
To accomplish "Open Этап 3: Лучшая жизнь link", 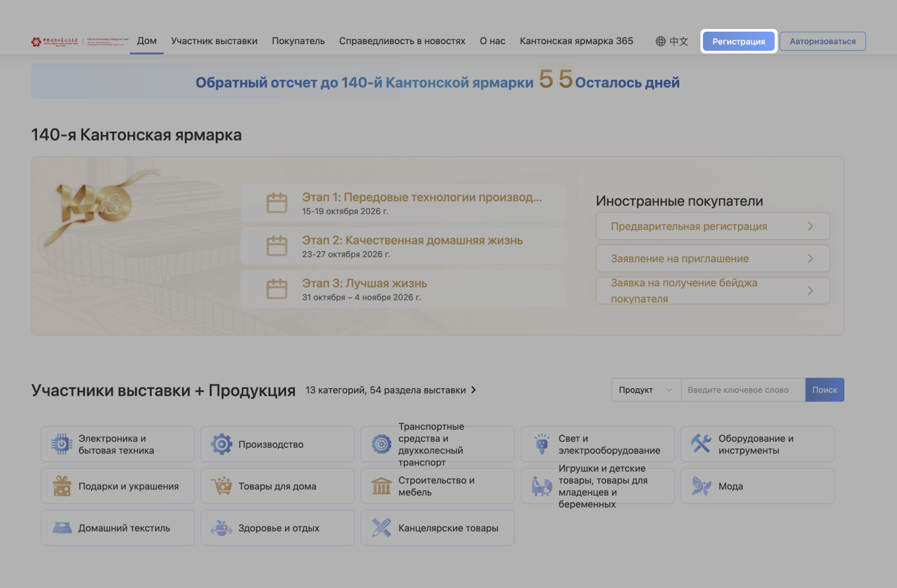I will coord(365,283).
